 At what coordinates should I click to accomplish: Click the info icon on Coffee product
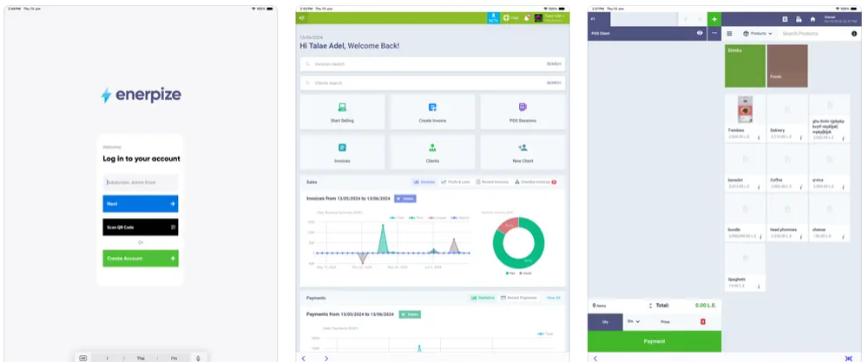point(801,188)
